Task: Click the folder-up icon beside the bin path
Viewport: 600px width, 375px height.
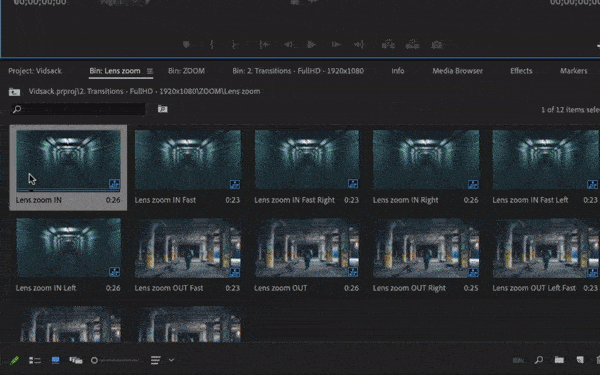Action: click(x=14, y=92)
